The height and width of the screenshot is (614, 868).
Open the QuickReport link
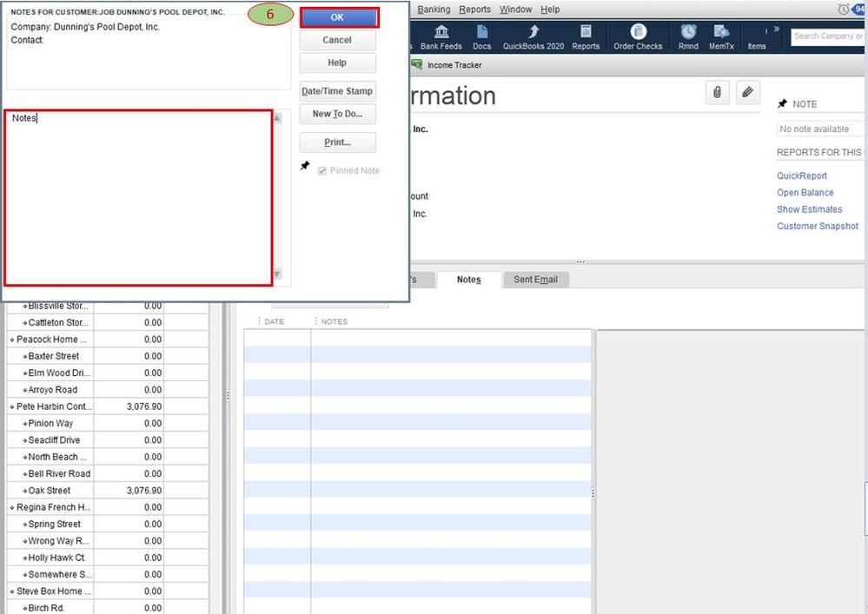802,176
